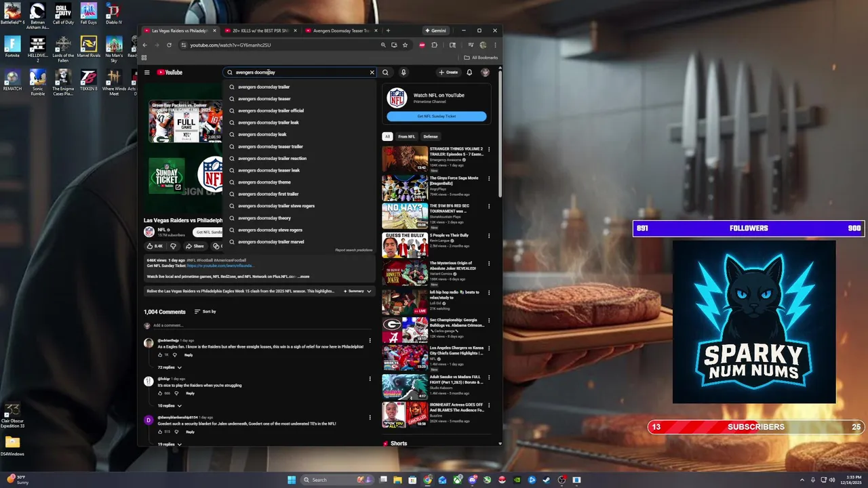Open the YouTube hamburger guide menu
This screenshot has width=868, height=488.
coord(146,73)
